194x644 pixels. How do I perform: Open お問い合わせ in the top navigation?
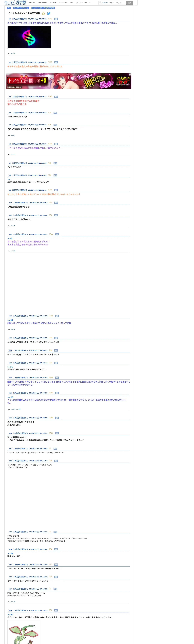click(x=42, y=3)
